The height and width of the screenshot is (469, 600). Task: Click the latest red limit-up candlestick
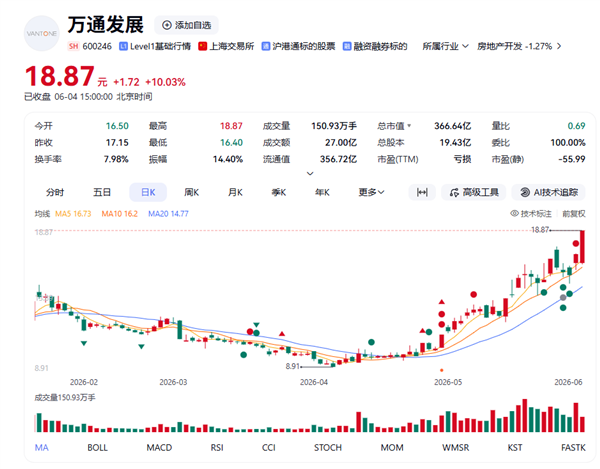click(582, 247)
